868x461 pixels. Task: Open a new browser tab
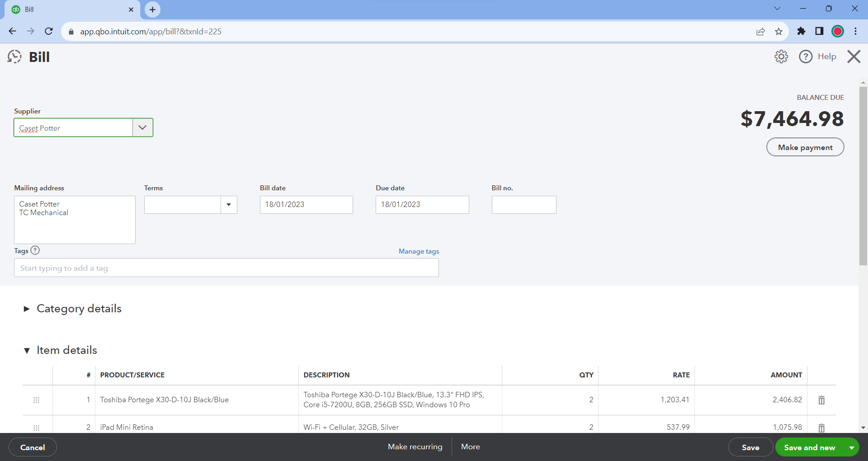(x=152, y=9)
